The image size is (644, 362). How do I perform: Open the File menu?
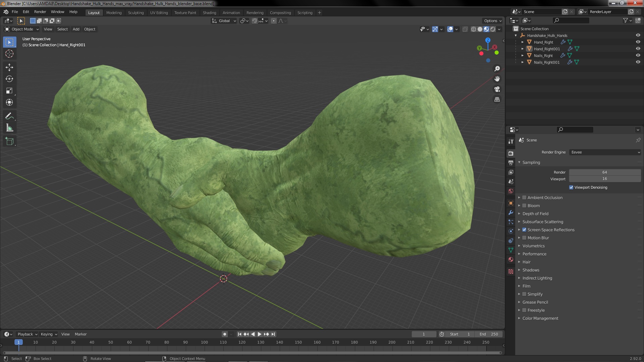[x=15, y=12]
